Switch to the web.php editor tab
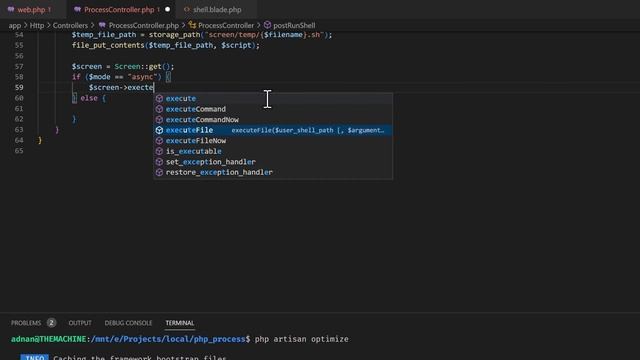The width and height of the screenshot is (640, 360). pos(33,9)
